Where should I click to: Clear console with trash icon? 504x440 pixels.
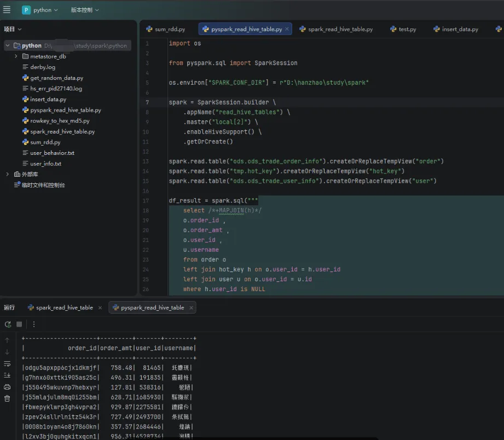(x=7, y=398)
